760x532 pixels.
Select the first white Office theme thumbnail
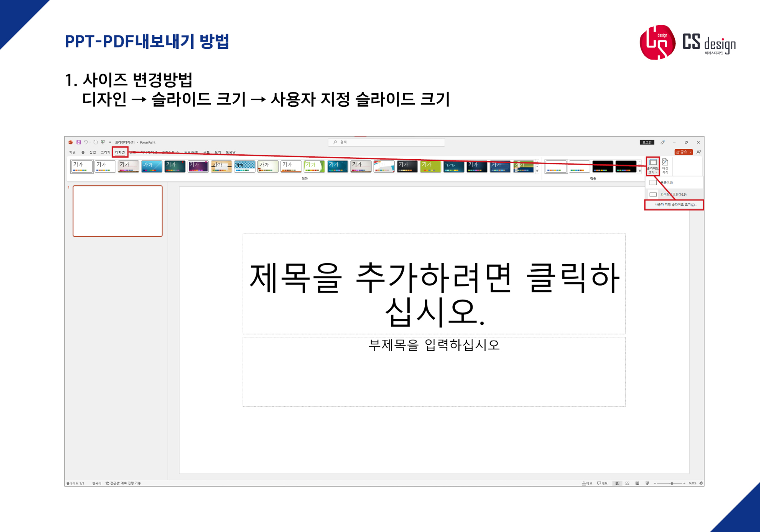[82, 166]
